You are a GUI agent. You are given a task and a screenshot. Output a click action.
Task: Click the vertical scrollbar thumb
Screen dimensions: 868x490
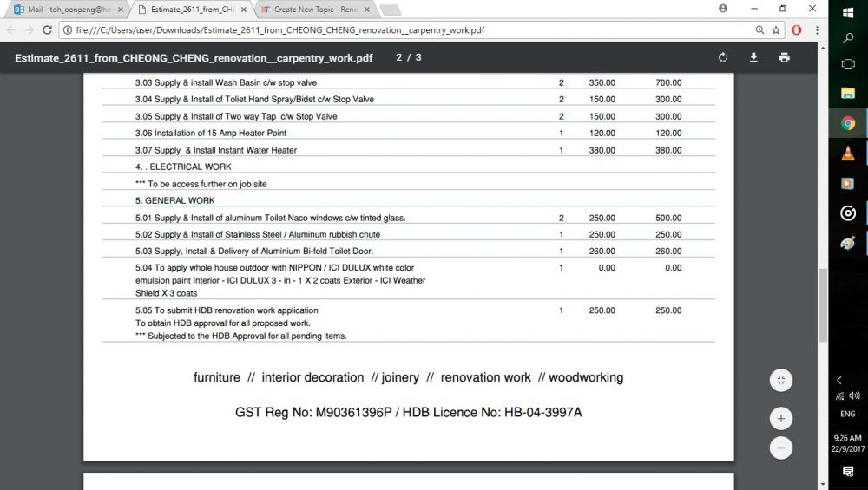pyautogui.click(x=823, y=304)
